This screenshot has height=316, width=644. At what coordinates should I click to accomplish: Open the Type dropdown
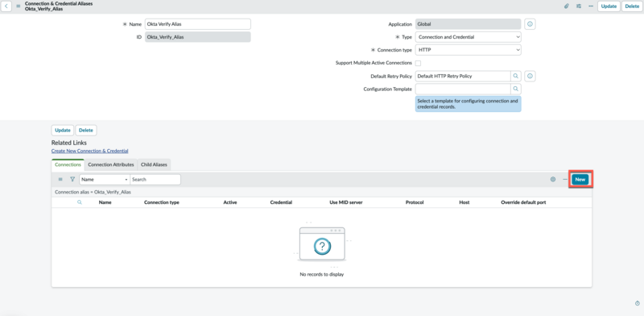[x=469, y=37]
